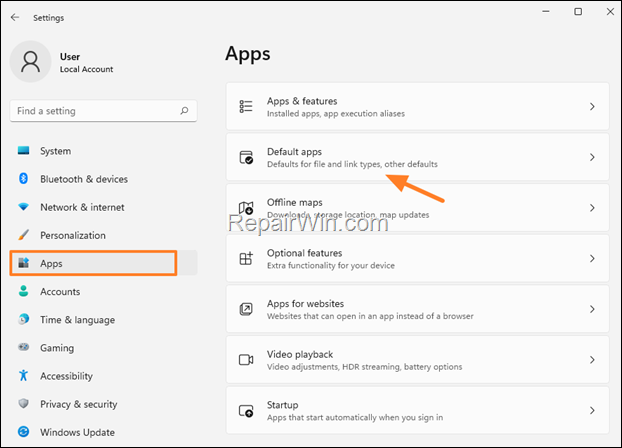Expand Startup chevron
The image size is (622, 448).
pyautogui.click(x=592, y=410)
